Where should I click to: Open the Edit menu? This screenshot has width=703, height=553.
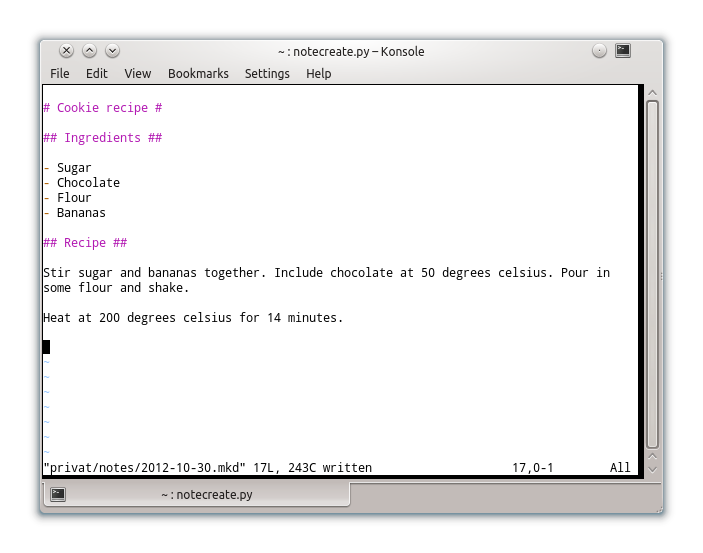pyautogui.click(x=96, y=74)
